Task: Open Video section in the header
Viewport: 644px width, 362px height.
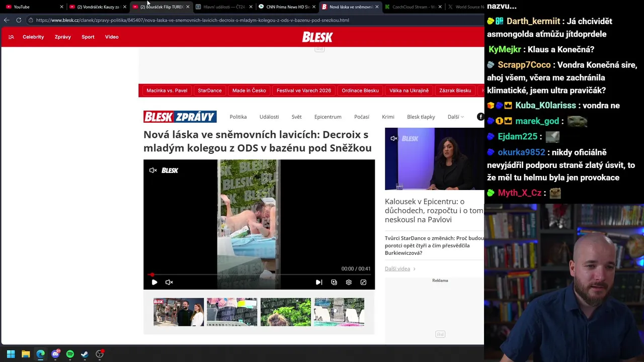Action: 112,37
